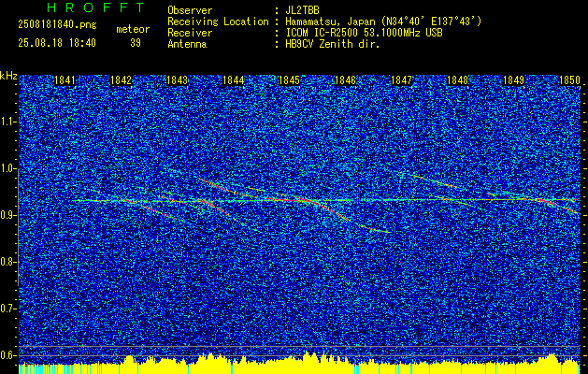The height and width of the screenshot is (374, 588).
Task: Click the Hamamatsu, Japan location text
Action: click(383, 22)
